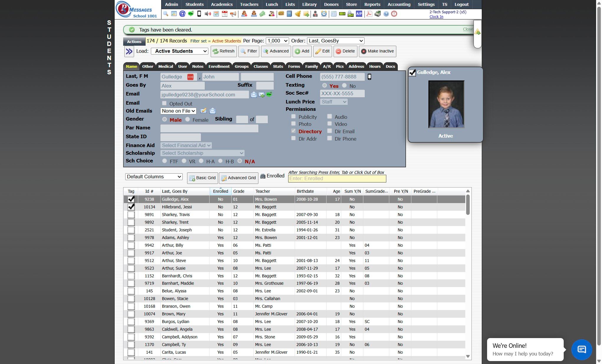Open the Academics menu
Viewport: 602px width, 364px height.
click(222, 4)
